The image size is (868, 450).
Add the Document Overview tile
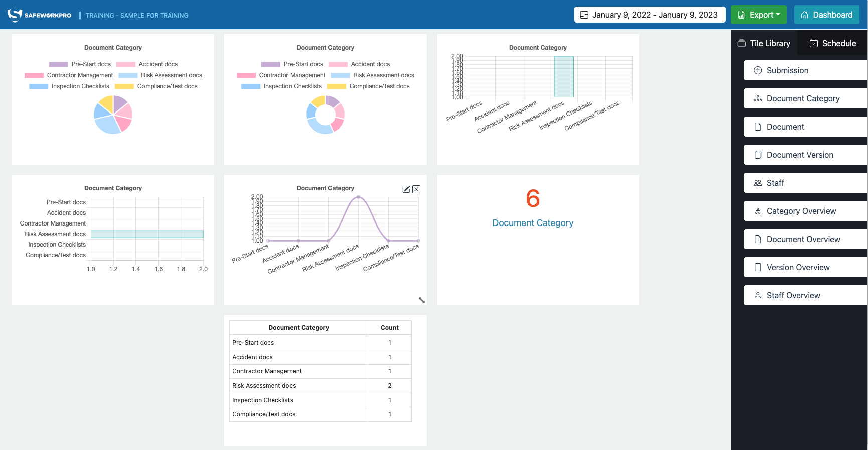click(x=805, y=239)
